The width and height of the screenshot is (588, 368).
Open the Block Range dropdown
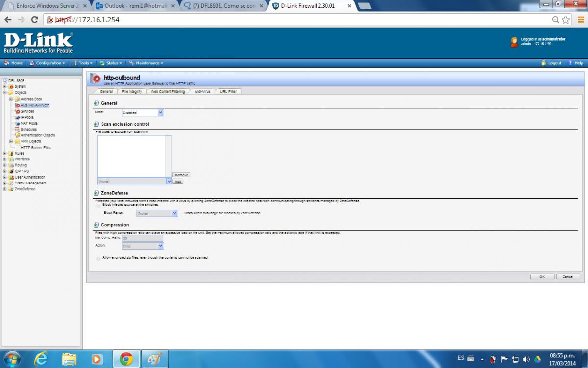coord(157,213)
